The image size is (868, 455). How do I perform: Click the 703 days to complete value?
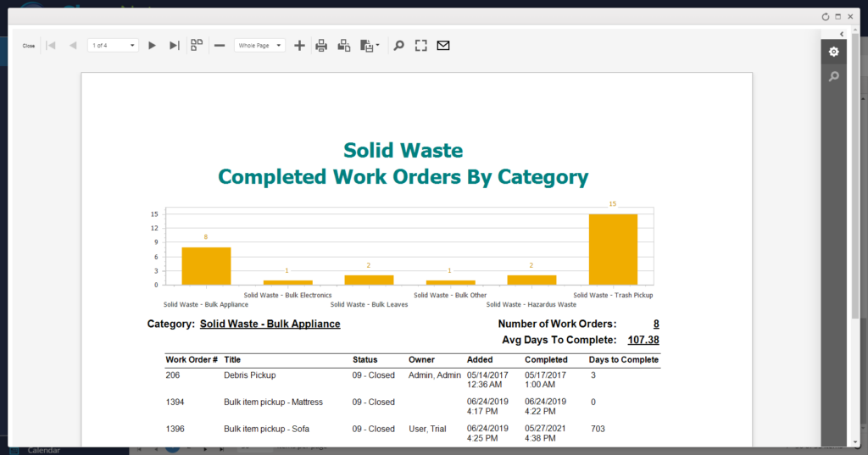point(598,429)
